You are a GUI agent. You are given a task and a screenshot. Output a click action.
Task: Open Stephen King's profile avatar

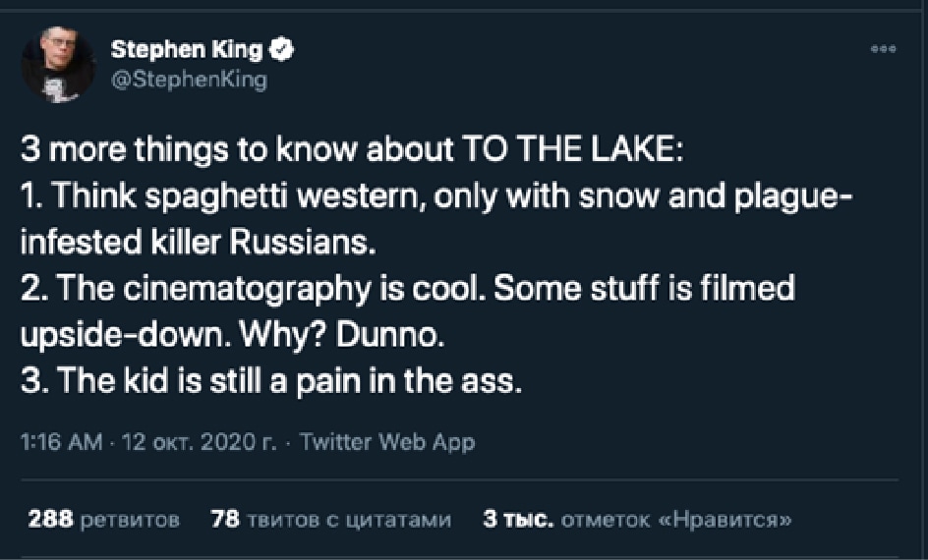(x=59, y=65)
